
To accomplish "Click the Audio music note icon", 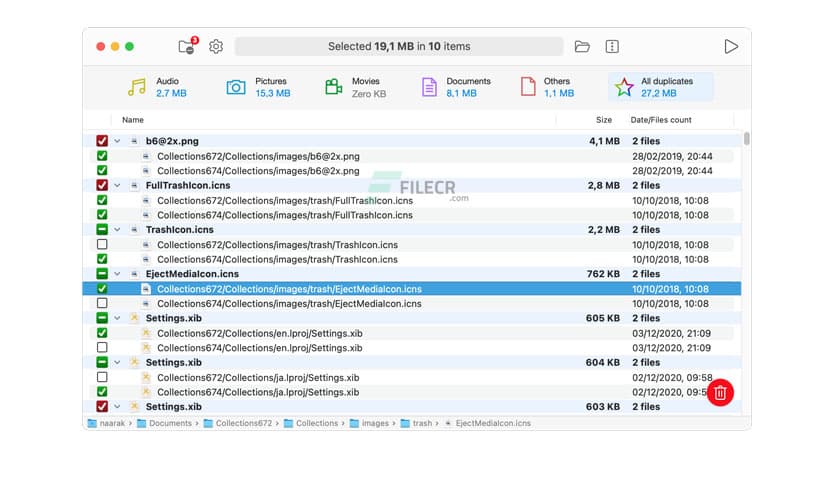I will click(137, 87).
